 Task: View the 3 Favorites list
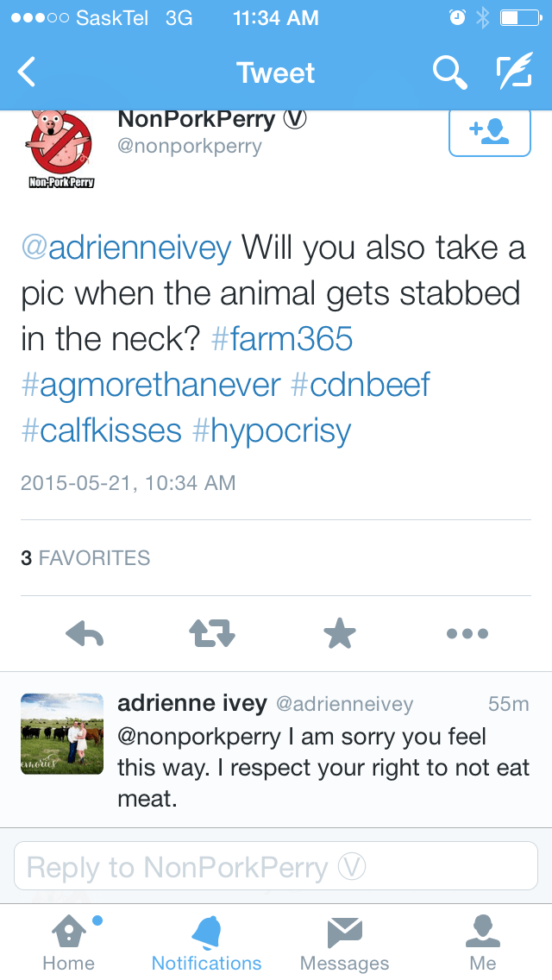pyautogui.click(x=85, y=558)
